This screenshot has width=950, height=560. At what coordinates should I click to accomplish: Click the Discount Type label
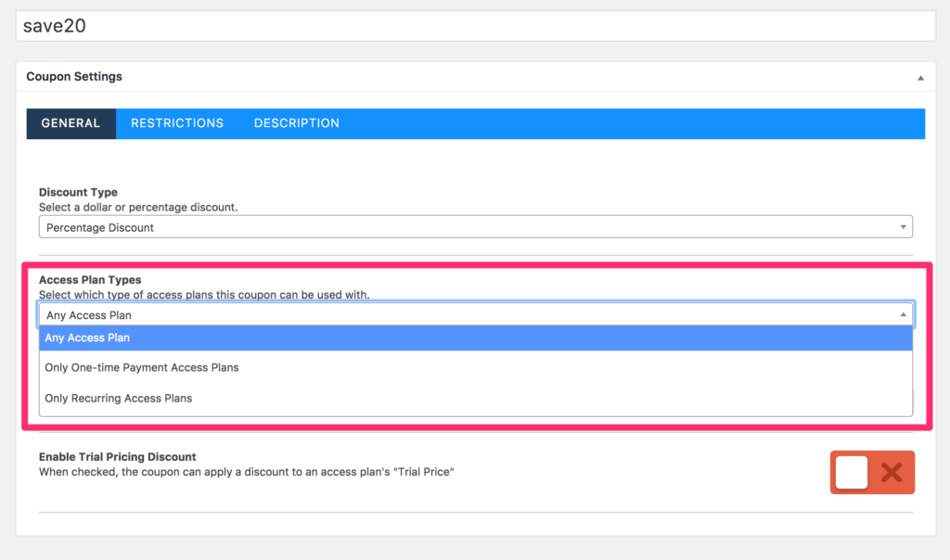[78, 192]
